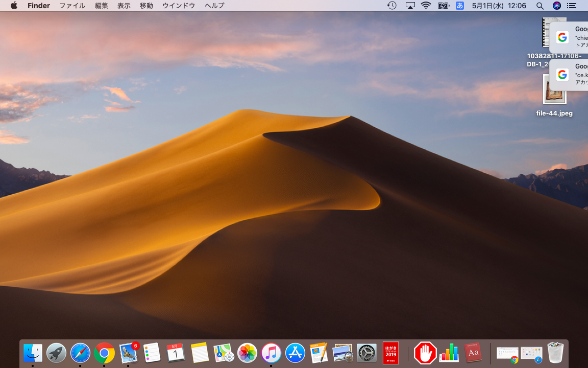This screenshot has height=368, width=588.
Task: Select file-44.jpeg on the desktop
Action: [554, 90]
